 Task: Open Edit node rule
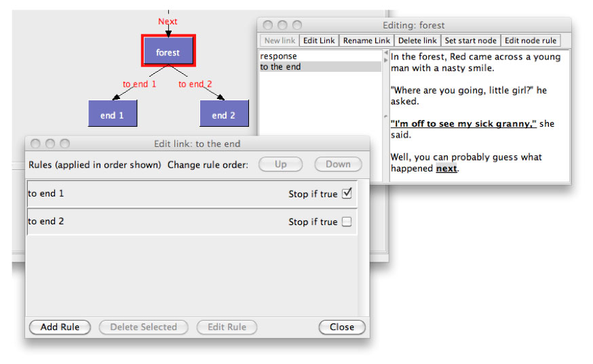[x=530, y=41]
